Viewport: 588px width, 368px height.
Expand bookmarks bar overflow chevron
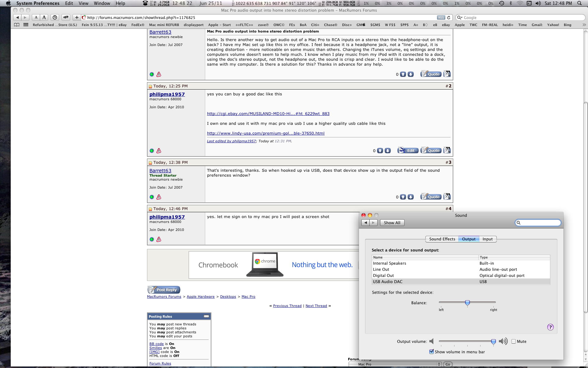[584, 25]
